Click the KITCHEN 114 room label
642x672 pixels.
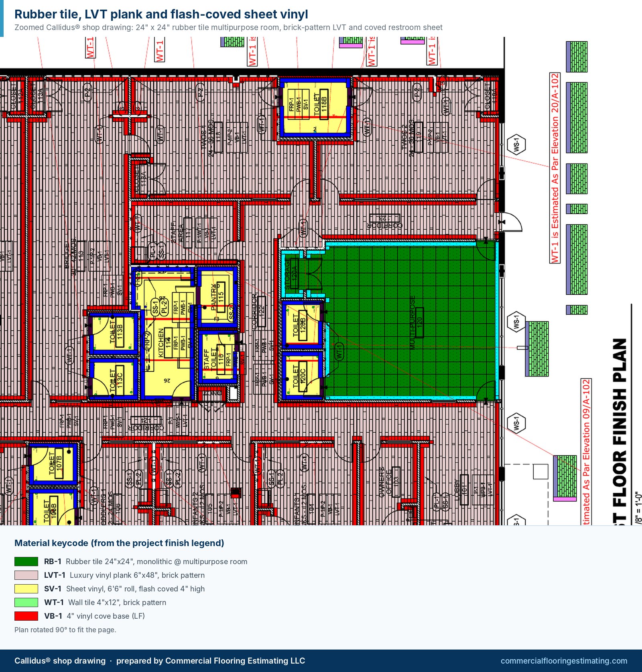click(x=164, y=343)
